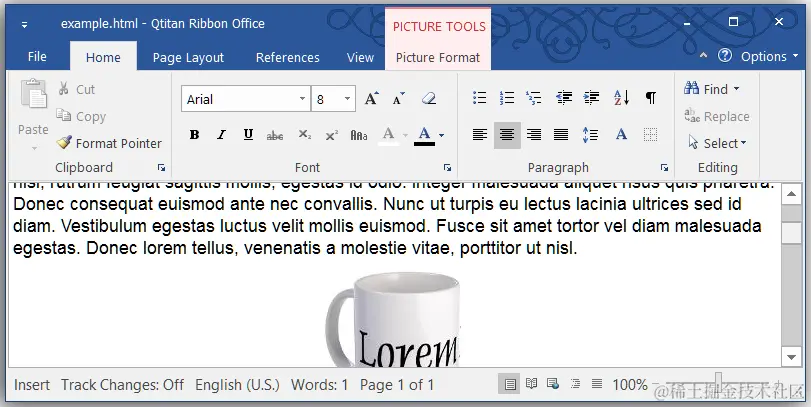
Task: Click the Grow Font icon
Action: tap(371, 98)
